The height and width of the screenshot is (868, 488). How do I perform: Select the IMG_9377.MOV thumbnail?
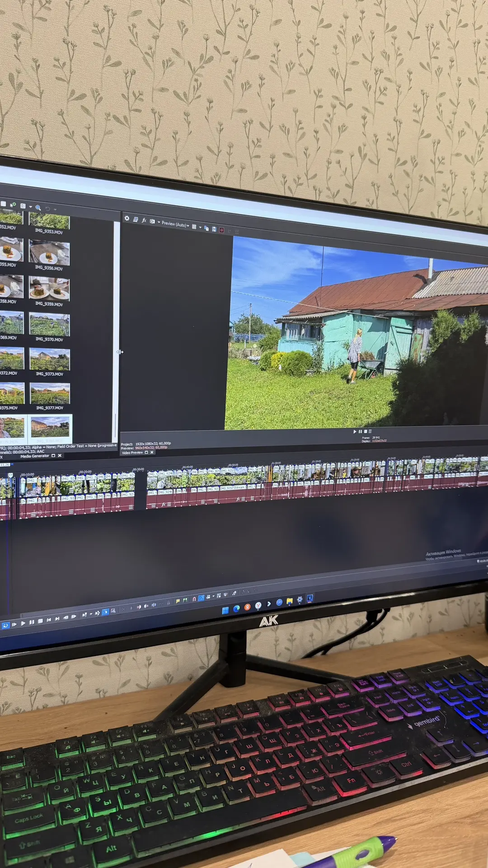click(x=50, y=394)
